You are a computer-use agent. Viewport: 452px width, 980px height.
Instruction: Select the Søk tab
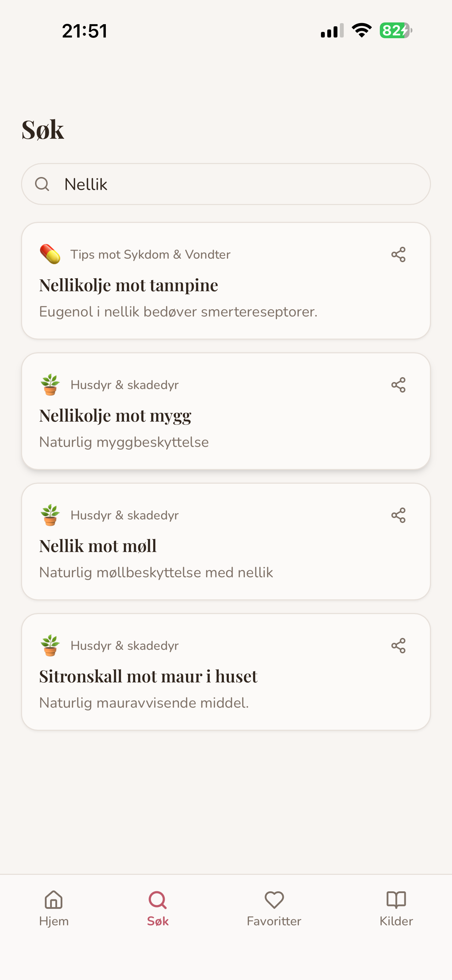pos(158,908)
